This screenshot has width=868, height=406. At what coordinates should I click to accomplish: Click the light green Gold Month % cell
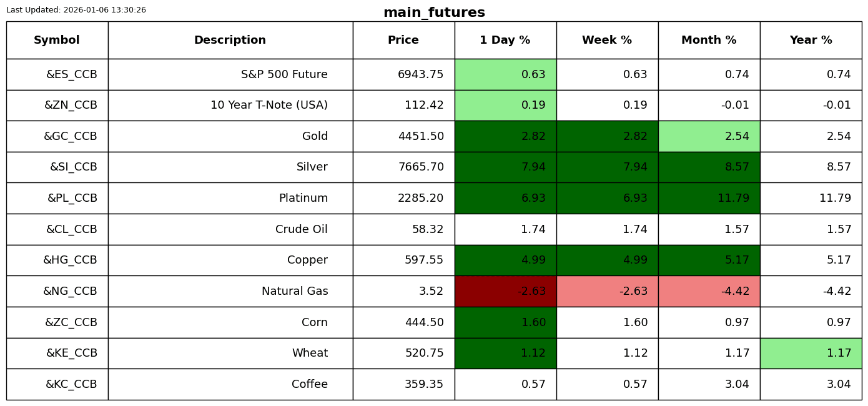[709, 136]
